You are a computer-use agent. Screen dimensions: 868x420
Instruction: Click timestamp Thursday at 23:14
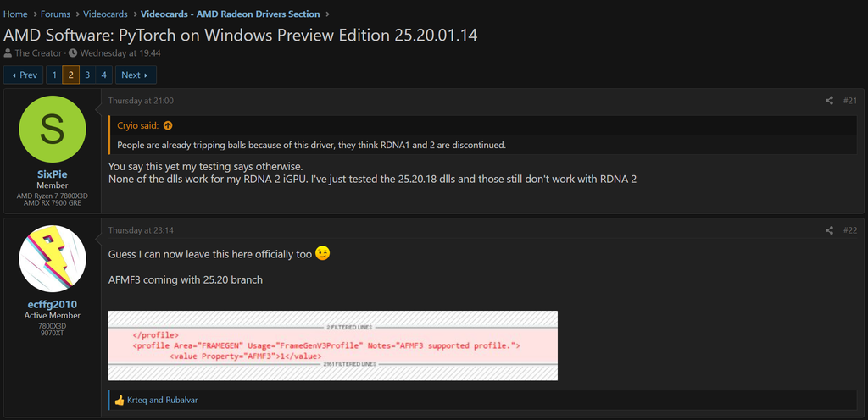click(x=141, y=229)
